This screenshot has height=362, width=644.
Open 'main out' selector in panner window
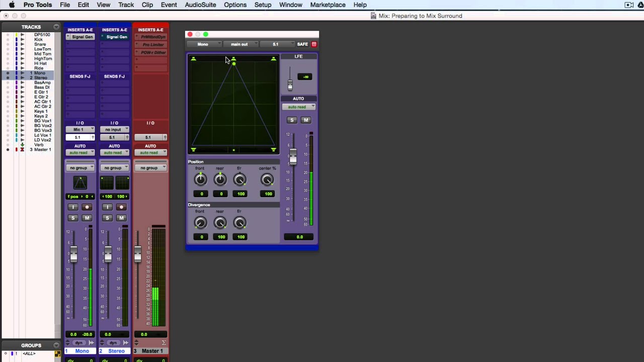241,44
